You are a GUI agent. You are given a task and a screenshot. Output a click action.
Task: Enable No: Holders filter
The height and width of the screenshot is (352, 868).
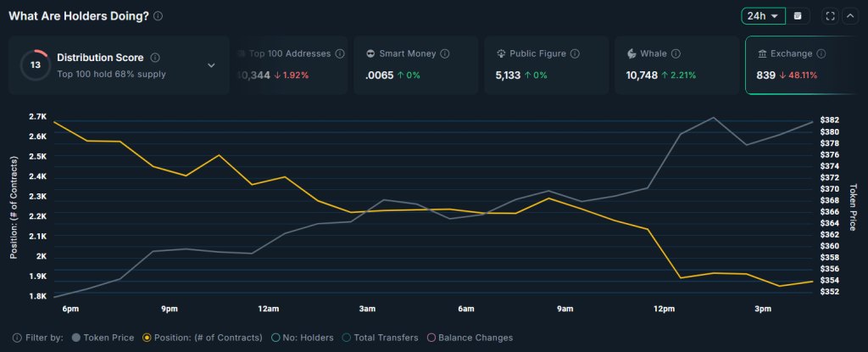coord(275,338)
